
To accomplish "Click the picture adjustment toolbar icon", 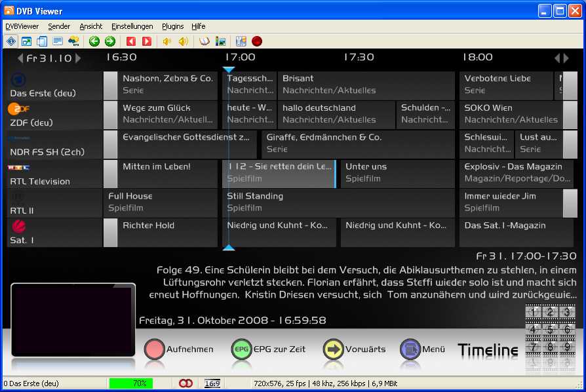I will [x=220, y=41].
